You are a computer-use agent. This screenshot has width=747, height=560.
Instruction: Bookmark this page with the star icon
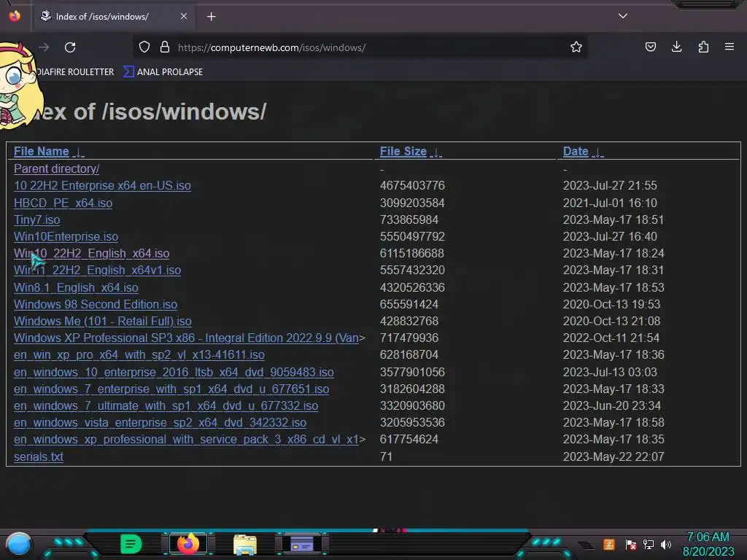click(x=576, y=47)
